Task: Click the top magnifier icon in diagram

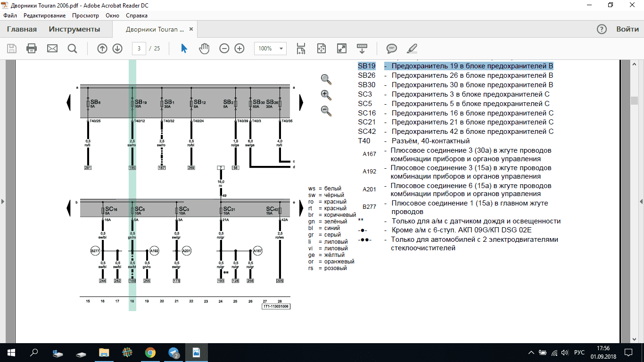Action: click(326, 79)
